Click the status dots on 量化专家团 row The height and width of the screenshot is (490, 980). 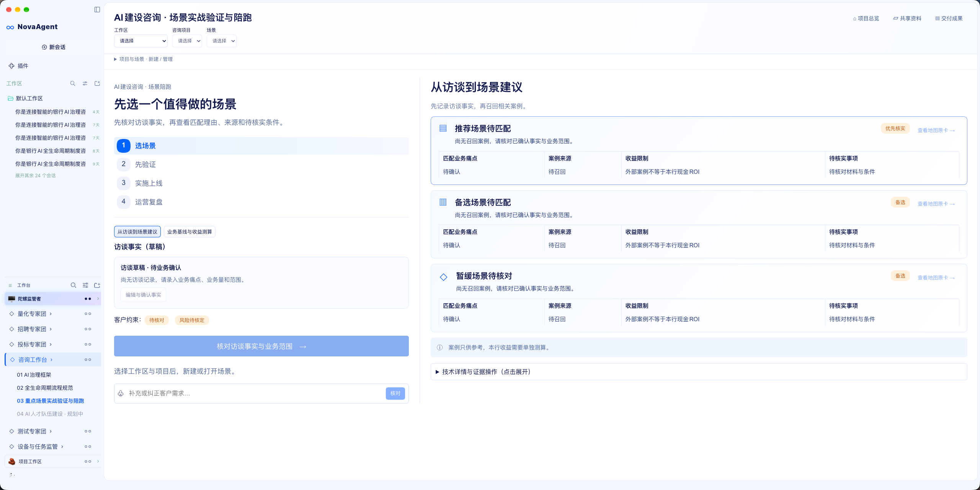point(88,314)
